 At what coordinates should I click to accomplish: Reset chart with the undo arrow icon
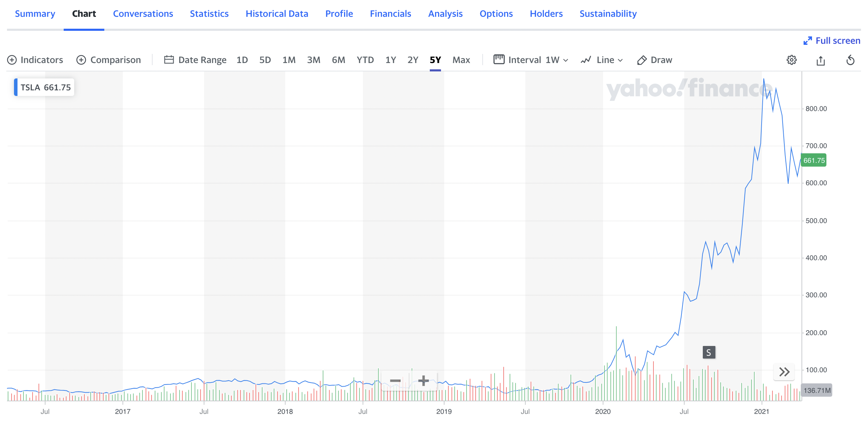(850, 60)
